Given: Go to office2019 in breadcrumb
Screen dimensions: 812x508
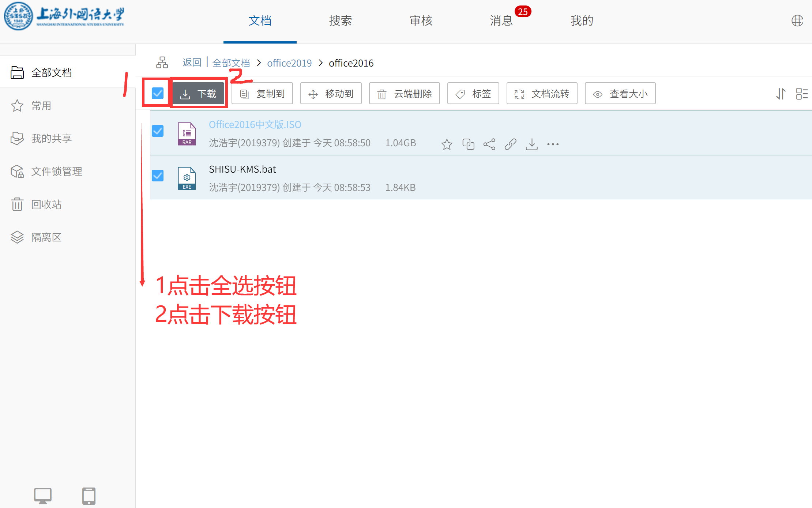Looking at the screenshot, I should pyautogui.click(x=289, y=63).
